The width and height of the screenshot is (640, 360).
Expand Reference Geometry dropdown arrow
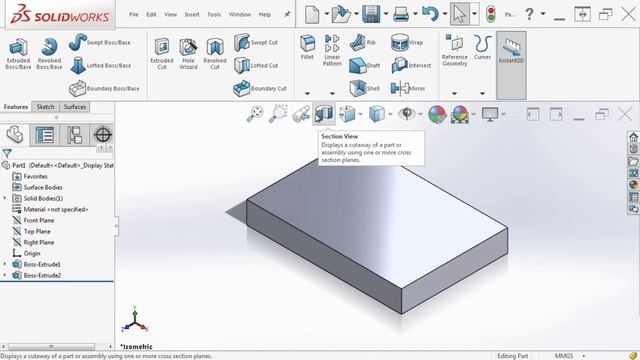(454, 93)
